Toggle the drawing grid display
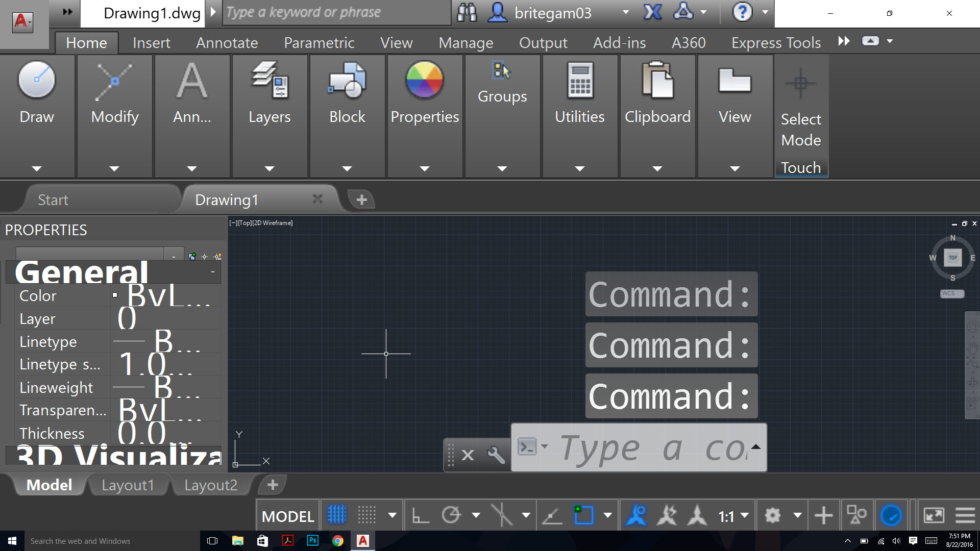 click(337, 516)
